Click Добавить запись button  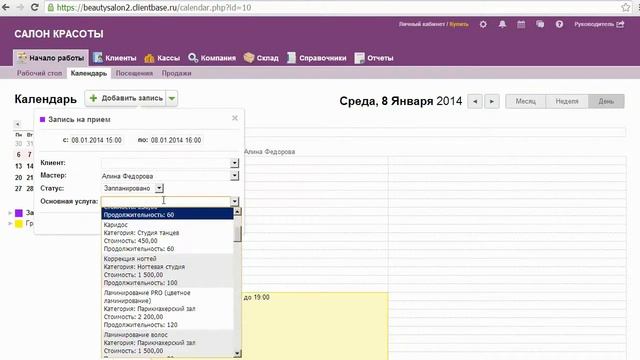point(126,98)
